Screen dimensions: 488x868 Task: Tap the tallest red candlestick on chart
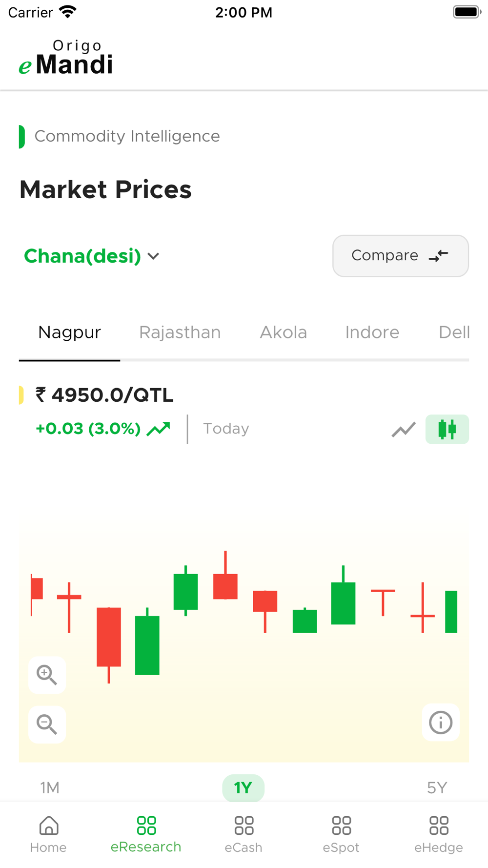pyautogui.click(x=109, y=637)
